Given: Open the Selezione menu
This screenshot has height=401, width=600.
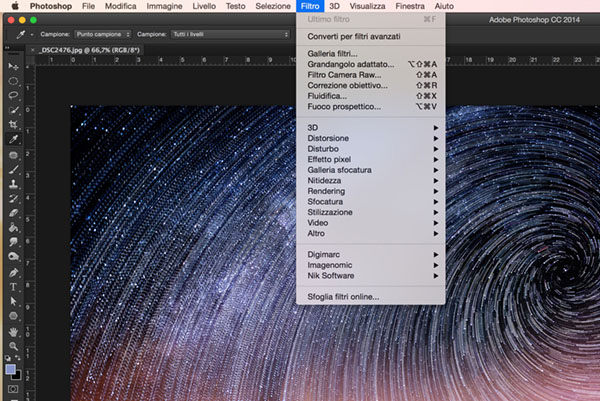Looking at the screenshot, I should click(x=273, y=6).
